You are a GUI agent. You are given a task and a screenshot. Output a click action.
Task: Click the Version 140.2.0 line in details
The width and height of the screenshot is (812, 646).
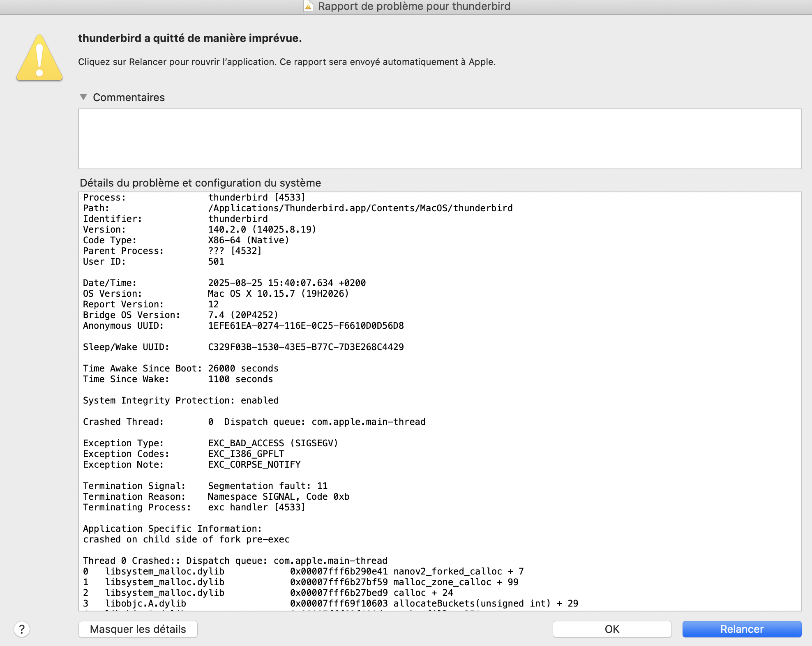pos(262,229)
